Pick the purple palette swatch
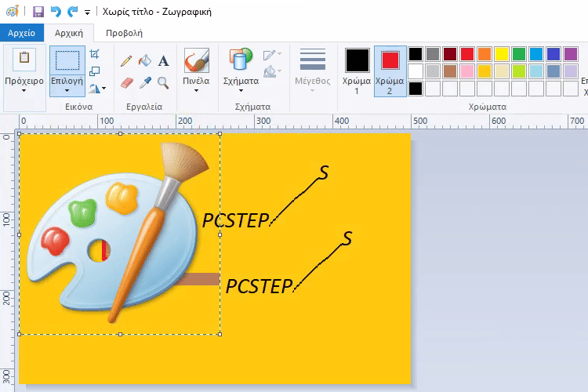Screen dimensions: 588x392 pyautogui.click(x=571, y=54)
